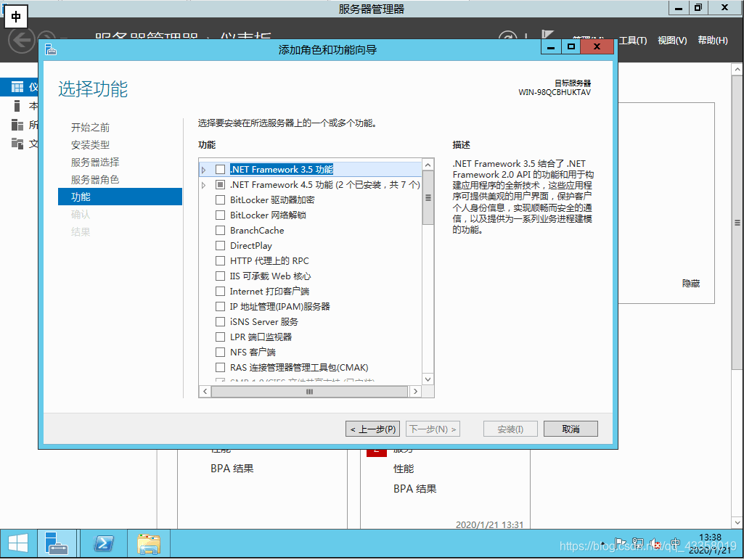Viewport: 744px width, 560px height.
Task: Enable the BranchCache feature checkbox
Action: click(x=220, y=230)
